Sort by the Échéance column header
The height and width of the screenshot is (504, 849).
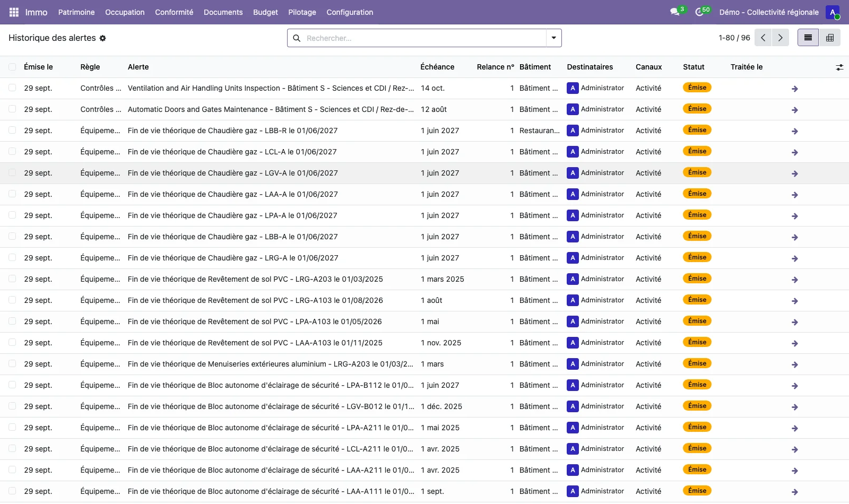point(437,67)
